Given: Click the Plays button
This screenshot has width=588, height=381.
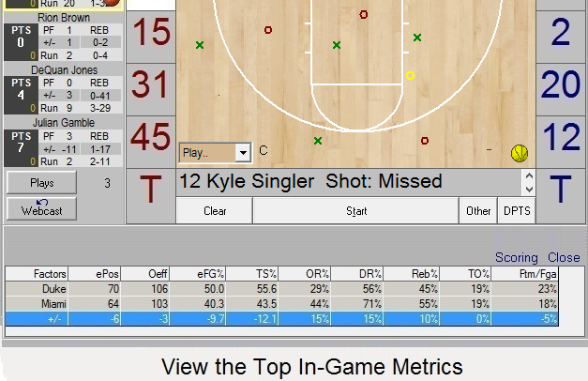Looking at the screenshot, I should click(x=41, y=183).
